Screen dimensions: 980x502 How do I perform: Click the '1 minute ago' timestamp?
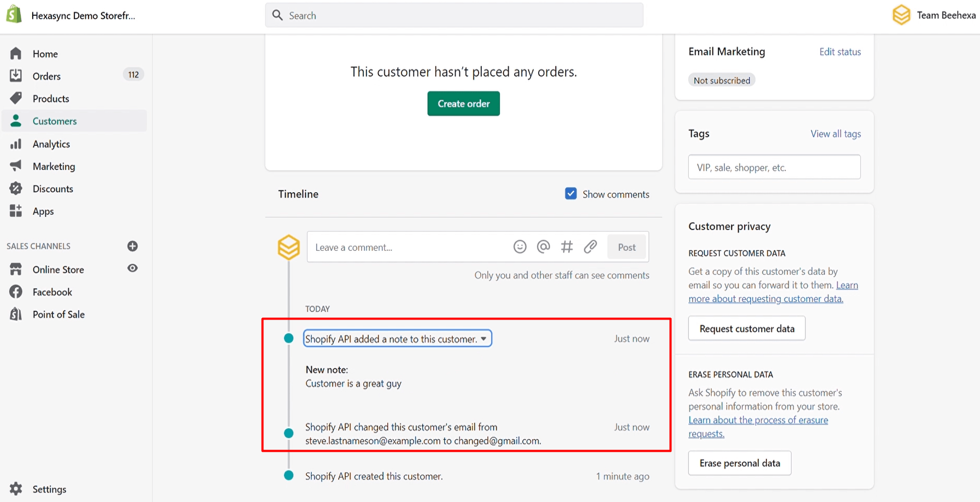tap(623, 476)
